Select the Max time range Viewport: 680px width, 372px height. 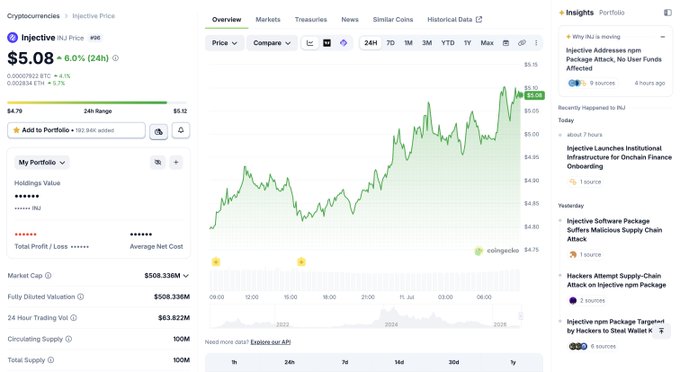pos(487,43)
